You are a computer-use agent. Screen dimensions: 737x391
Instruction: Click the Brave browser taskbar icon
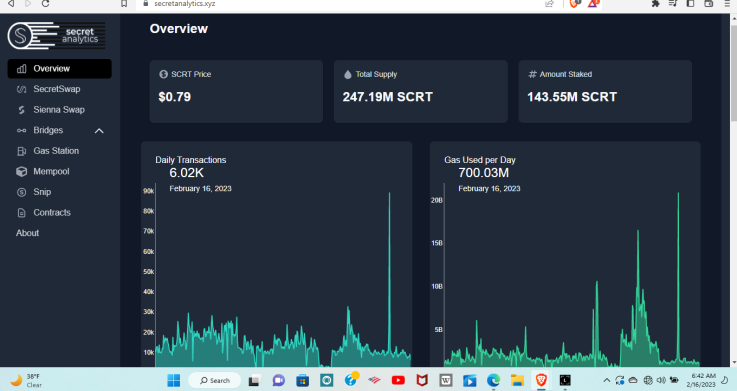(x=541, y=380)
